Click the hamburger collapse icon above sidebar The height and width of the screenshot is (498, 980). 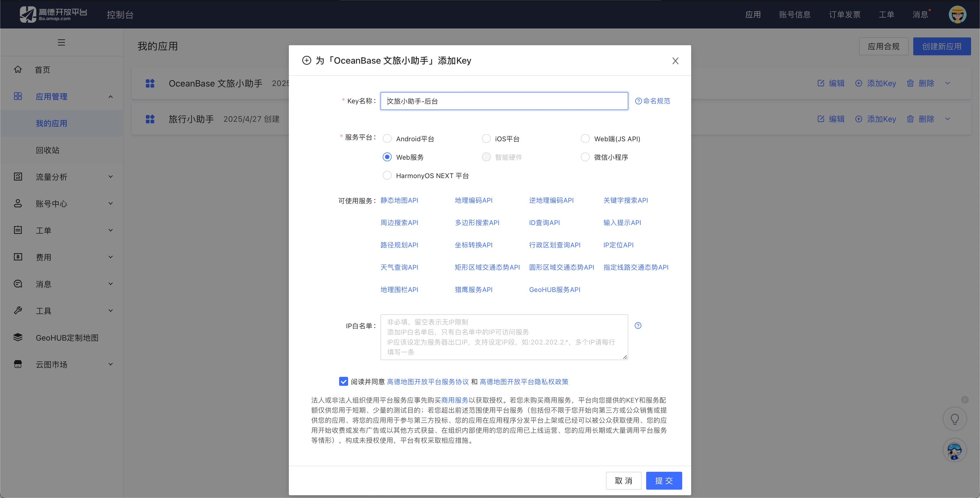[x=61, y=42]
